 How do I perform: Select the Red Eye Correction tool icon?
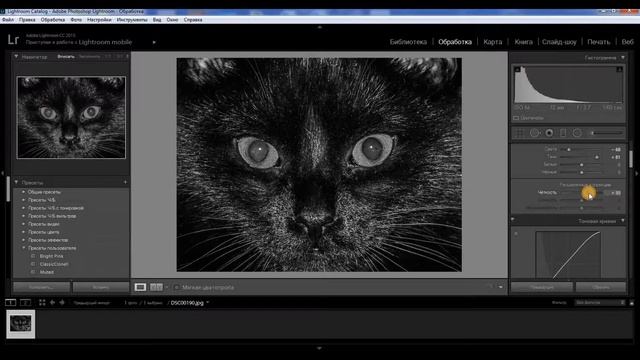pos(549,133)
